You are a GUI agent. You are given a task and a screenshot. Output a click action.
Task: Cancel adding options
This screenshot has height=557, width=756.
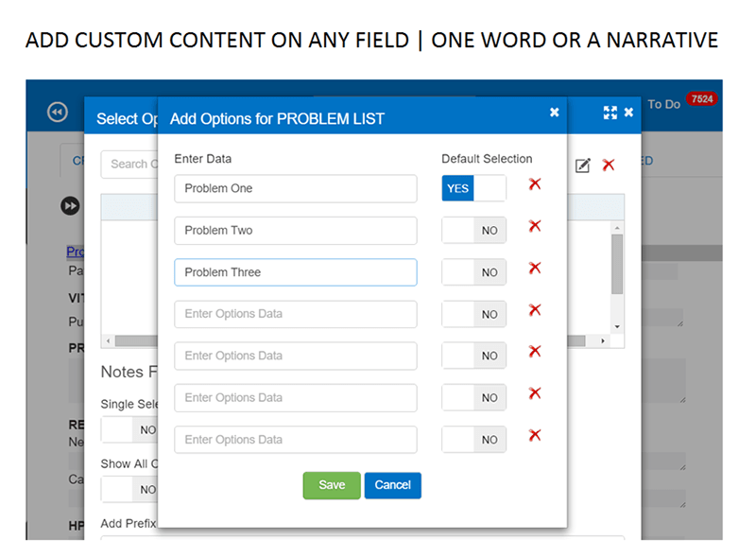click(392, 485)
